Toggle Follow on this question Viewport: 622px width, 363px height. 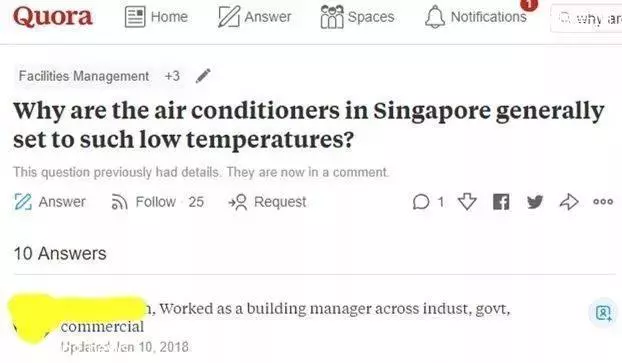(x=157, y=202)
